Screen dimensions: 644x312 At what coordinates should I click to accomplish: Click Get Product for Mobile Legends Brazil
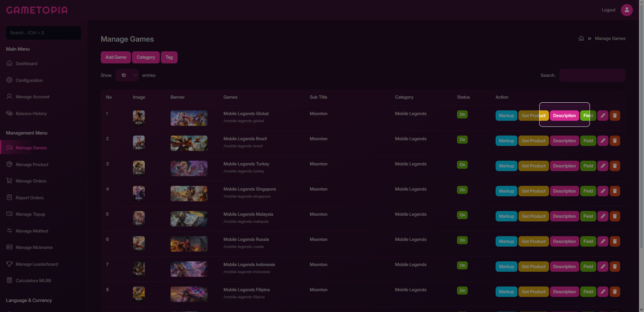coord(534,141)
